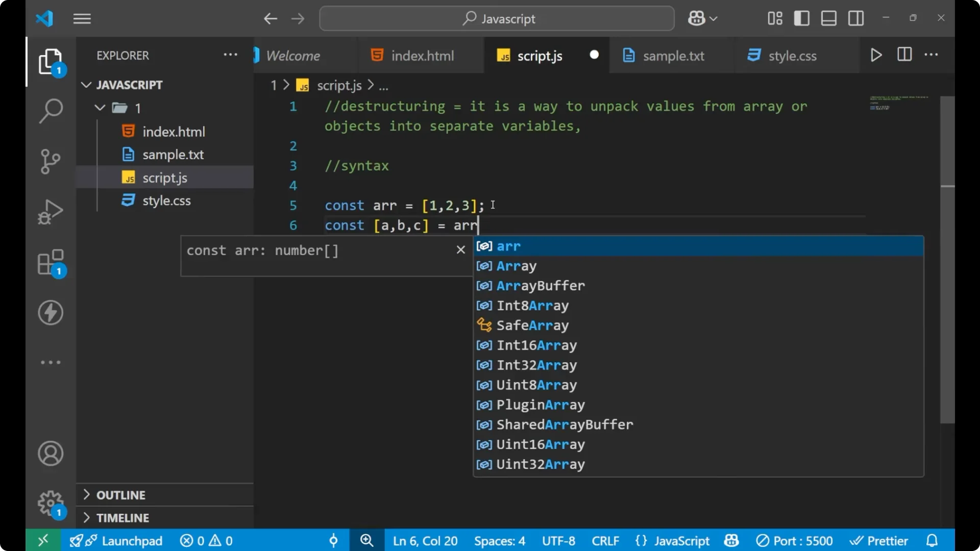Toggle the Panel visibility
This screenshot has width=980, height=551.
[x=828, y=18]
